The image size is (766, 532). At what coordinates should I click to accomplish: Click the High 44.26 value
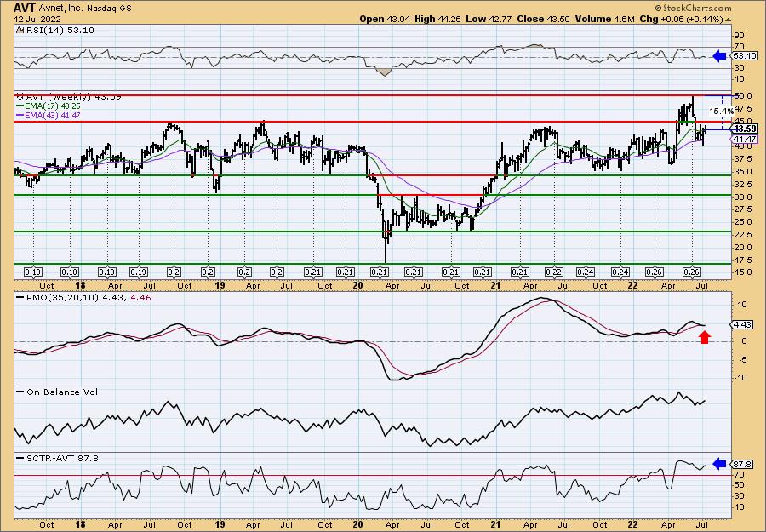(437, 19)
